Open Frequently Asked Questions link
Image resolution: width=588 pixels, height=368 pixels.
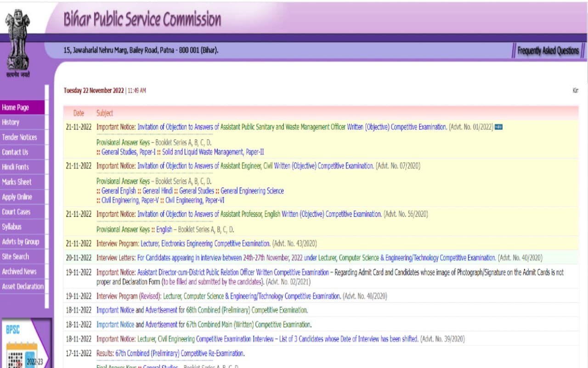(x=548, y=51)
